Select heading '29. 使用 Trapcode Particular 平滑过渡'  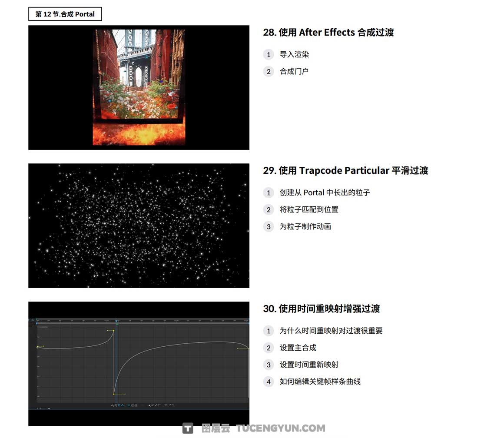tap(345, 171)
